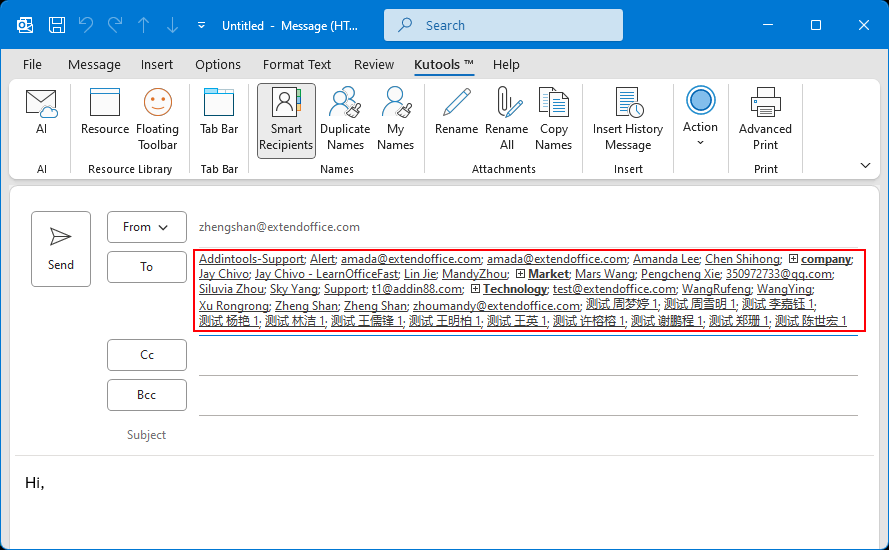This screenshot has width=889, height=550.
Task: Select the Kutools tab
Action: click(x=443, y=65)
